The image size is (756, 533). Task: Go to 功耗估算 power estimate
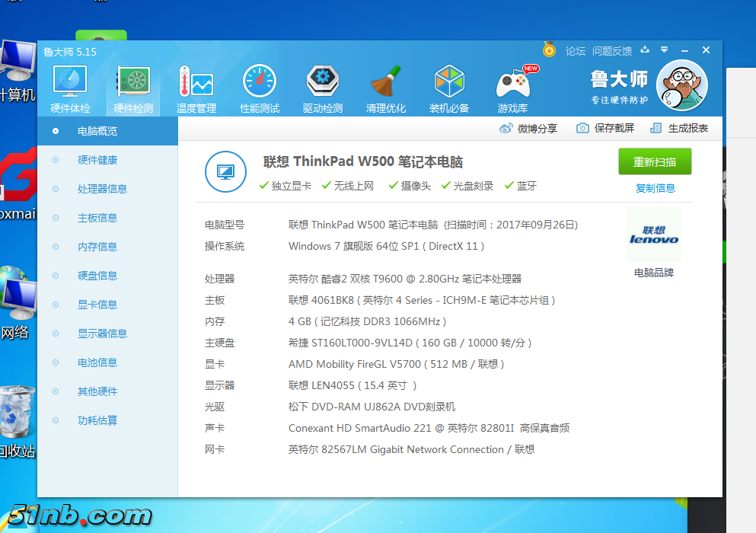pyautogui.click(x=97, y=420)
